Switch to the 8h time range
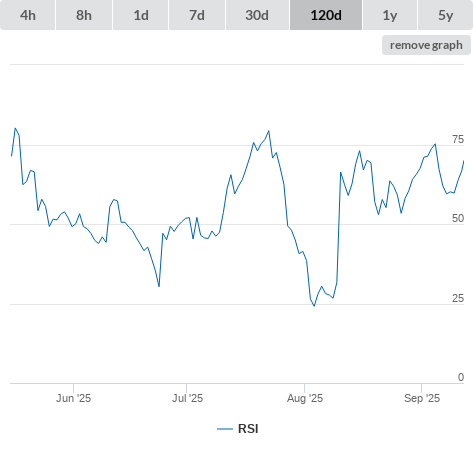Image resolution: width=474 pixels, height=455 pixels. click(84, 15)
